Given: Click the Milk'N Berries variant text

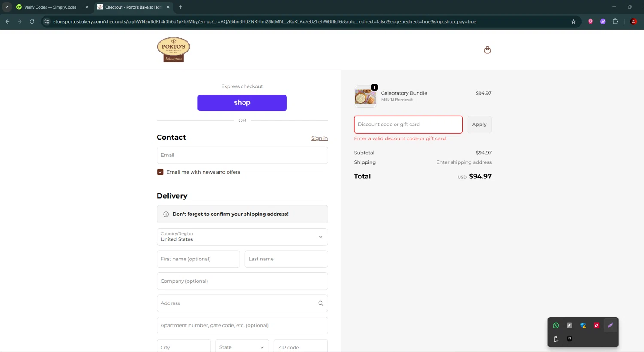Looking at the screenshot, I should point(397,100).
